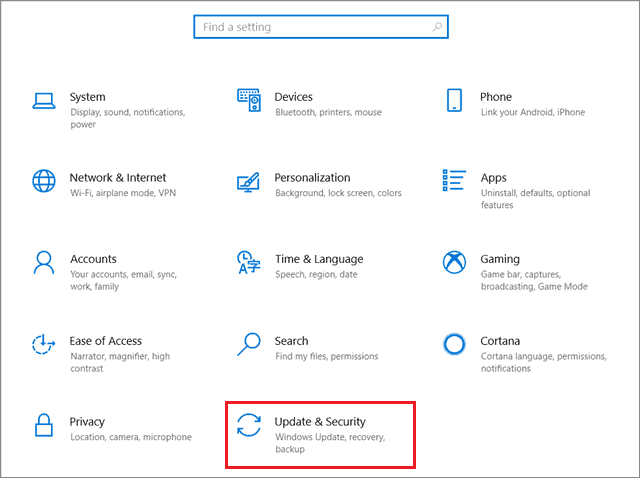Open the Personalization title
This screenshot has height=478, width=640.
[x=312, y=178]
